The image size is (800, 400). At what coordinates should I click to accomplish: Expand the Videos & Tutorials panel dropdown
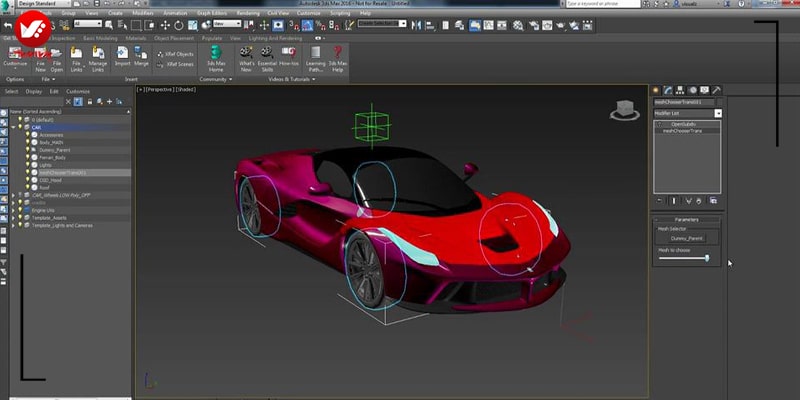tap(313, 80)
